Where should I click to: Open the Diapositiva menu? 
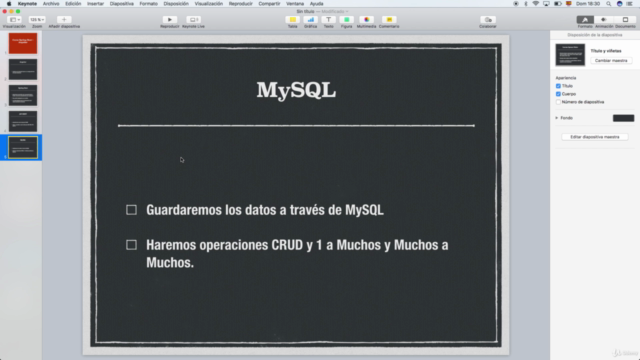(122, 4)
